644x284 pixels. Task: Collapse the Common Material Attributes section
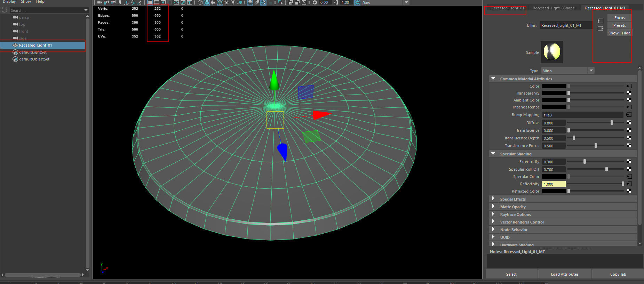coord(493,79)
